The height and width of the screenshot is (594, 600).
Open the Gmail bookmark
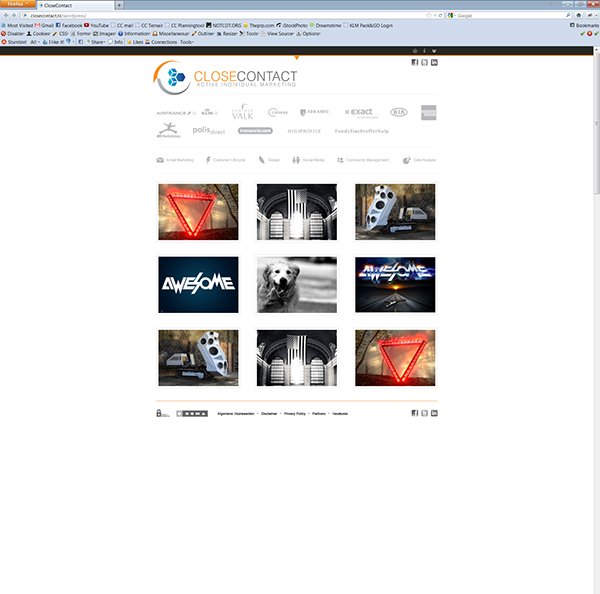pyautogui.click(x=44, y=25)
